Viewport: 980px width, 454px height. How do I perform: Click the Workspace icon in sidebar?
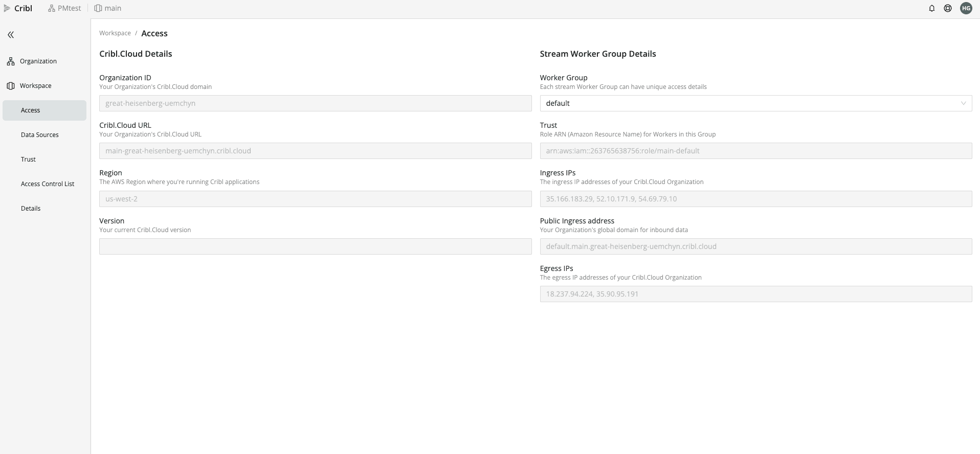point(11,86)
